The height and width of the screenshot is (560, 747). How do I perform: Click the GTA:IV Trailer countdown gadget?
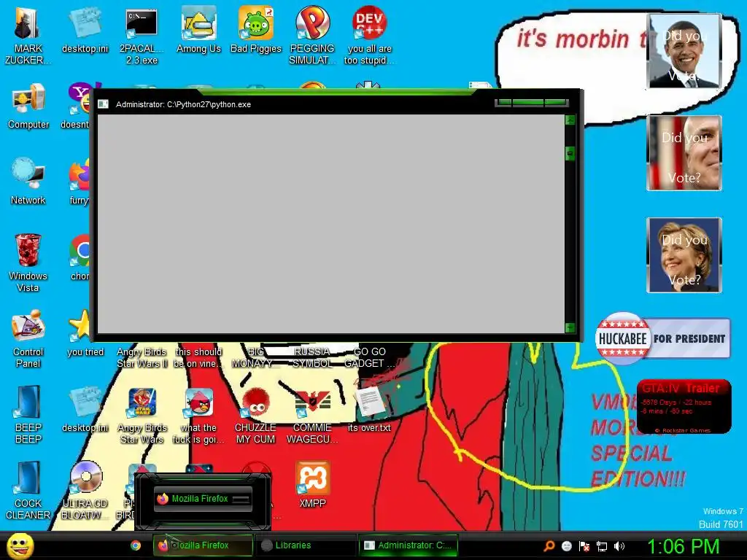[x=684, y=407]
